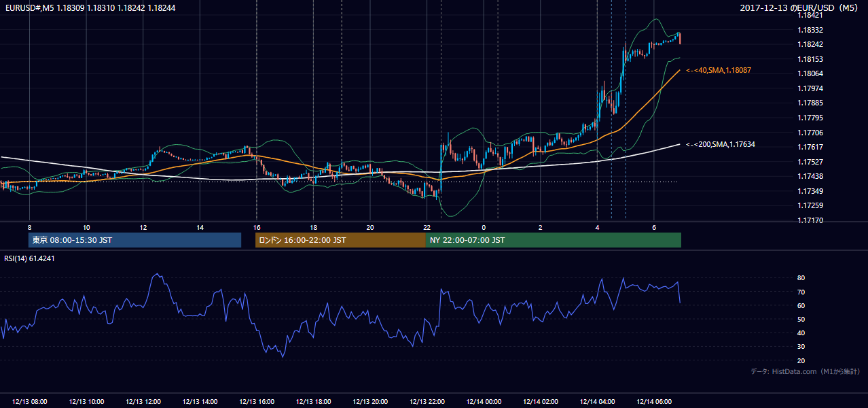Screen dimensions: 868x408
Task: Click the 12/13 10:00 time label
Action: click(x=86, y=402)
